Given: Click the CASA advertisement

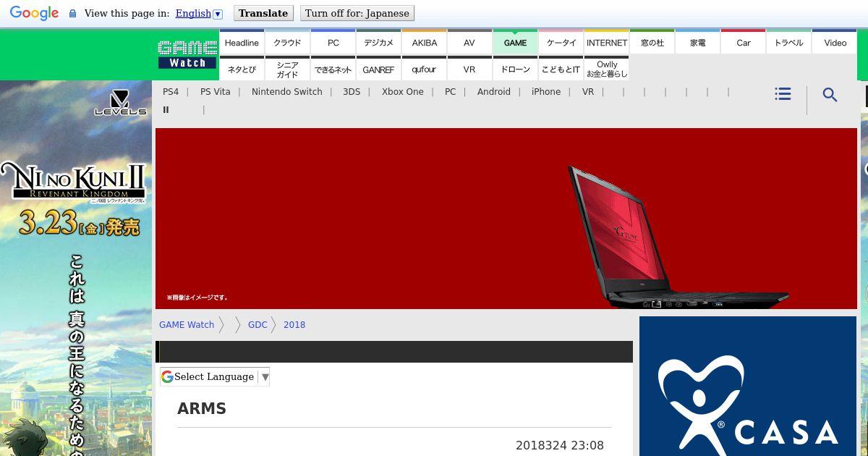Looking at the screenshot, I should [x=748, y=386].
